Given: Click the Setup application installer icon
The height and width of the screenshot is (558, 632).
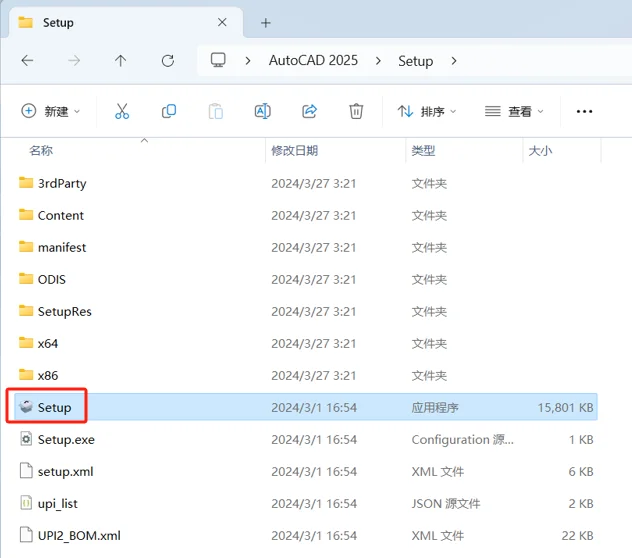Looking at the screenshot, I should 26,406.
